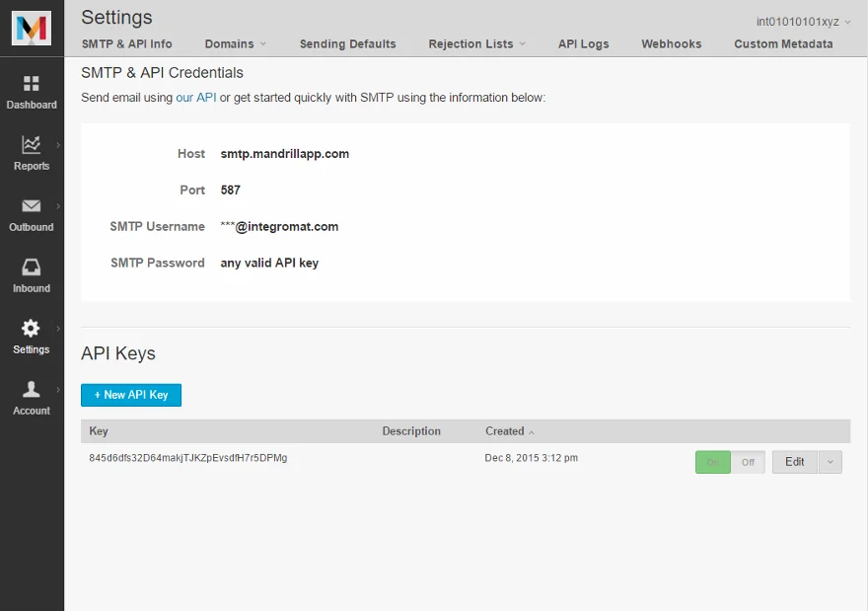Go to Sending Defaults tab
The width and height of the screenshot is (868, 611).
pos(347,43)
